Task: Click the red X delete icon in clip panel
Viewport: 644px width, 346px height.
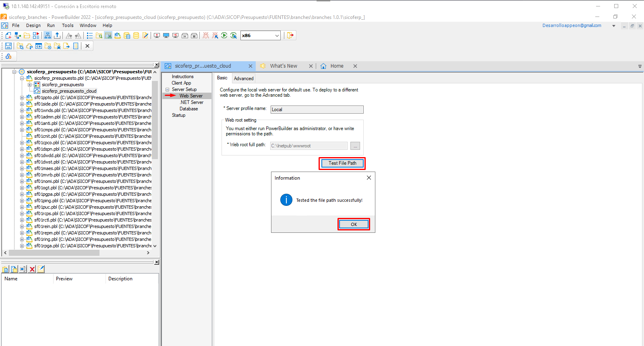Action: tap(32, 269)
